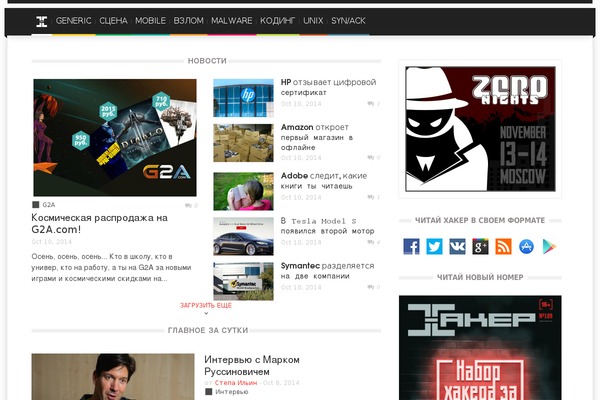Click ЗАГРУЗИТЬ ЕЩЕ load more link

point(206,305)
